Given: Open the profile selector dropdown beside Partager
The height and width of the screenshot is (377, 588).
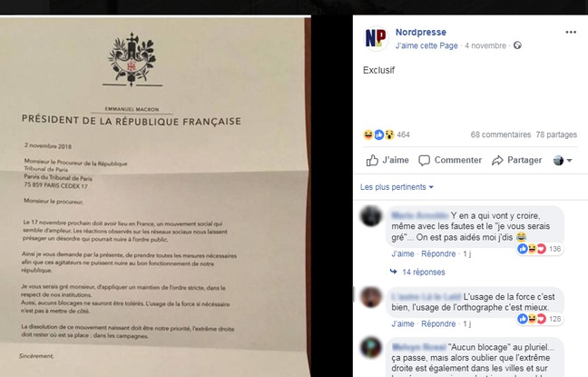Looking at the screenshot, I should 563,160.
